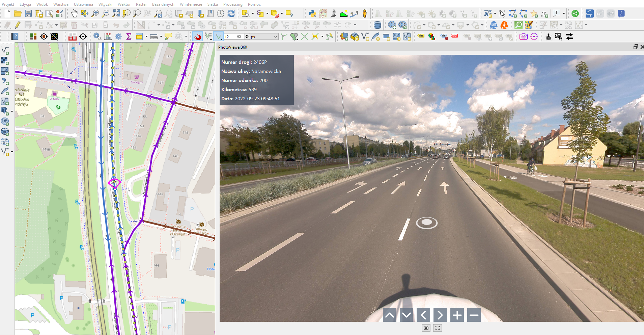The image size is (644, 335).
Task: Open the Data Source Manager database icon
Action: [377, 25]
